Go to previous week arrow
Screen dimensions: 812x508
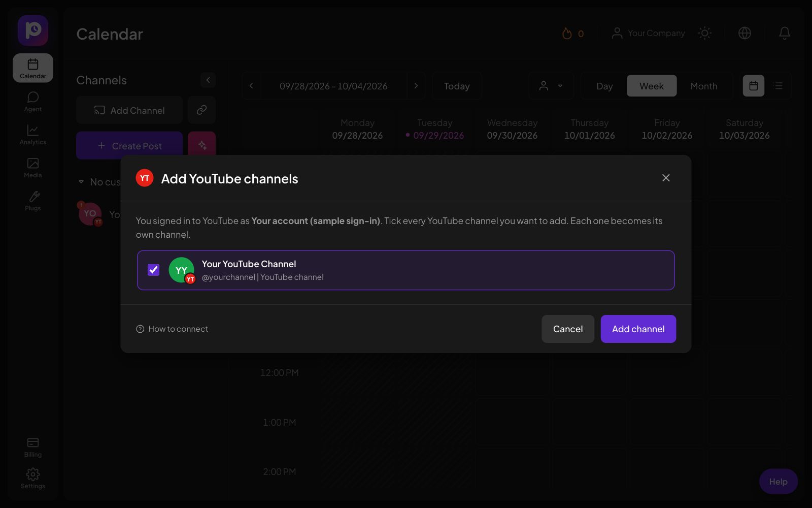(251, 86)
